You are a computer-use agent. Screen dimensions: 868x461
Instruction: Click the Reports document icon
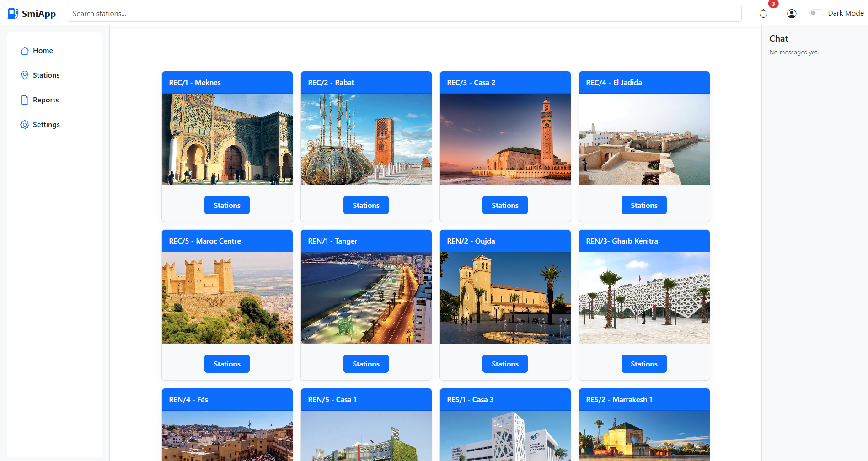click(25, 100)
